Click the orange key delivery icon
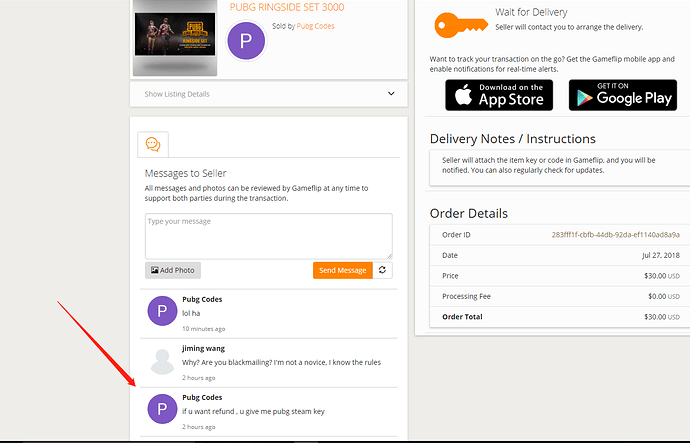 (x=461, y=25)
